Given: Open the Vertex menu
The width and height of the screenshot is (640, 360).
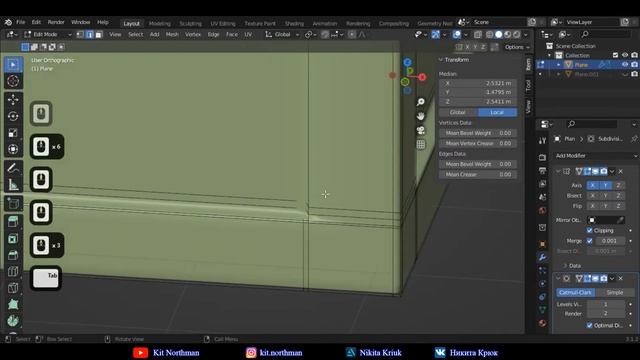Looking at the screenshot, I should tap(193, 35).
